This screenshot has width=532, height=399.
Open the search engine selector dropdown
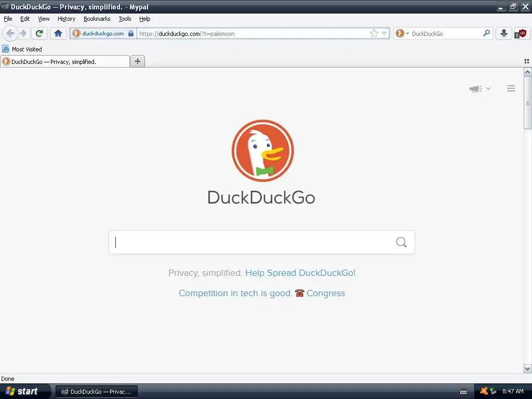pos(403,33)
